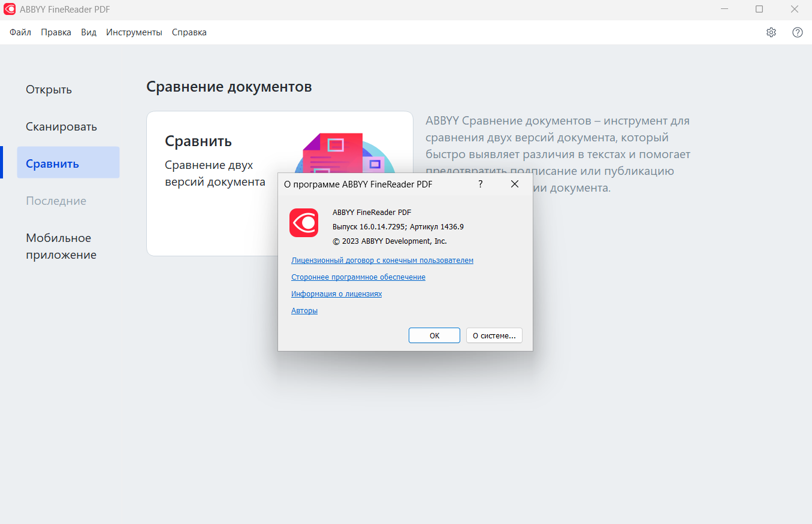The width and height of the screenshot is (812, 524).
Task: Select the Мобильное приложение sidebar item
Action: click(61, 246)
